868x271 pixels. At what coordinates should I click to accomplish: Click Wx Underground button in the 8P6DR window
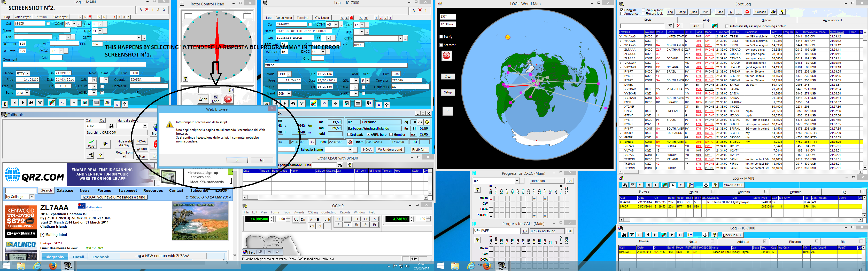[x=390, y=149]
